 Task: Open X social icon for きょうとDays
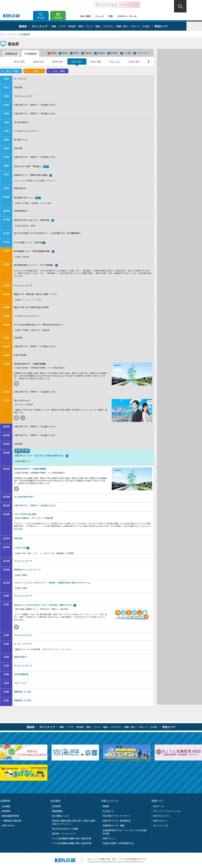(x=23, y=418)
